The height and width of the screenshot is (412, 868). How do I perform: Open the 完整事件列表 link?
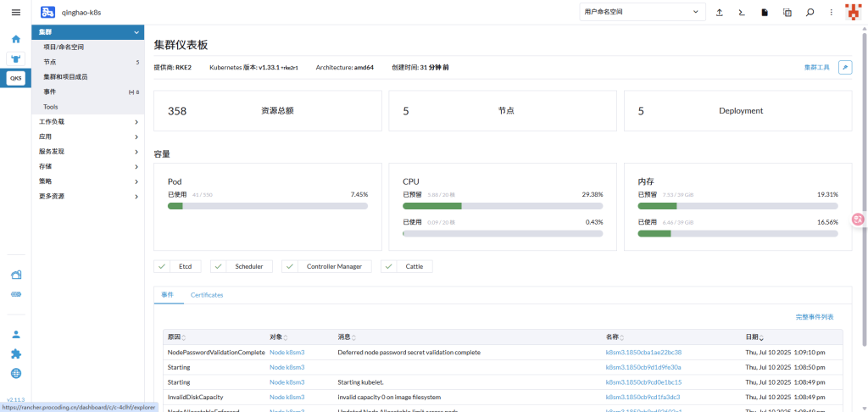point(814,316)
